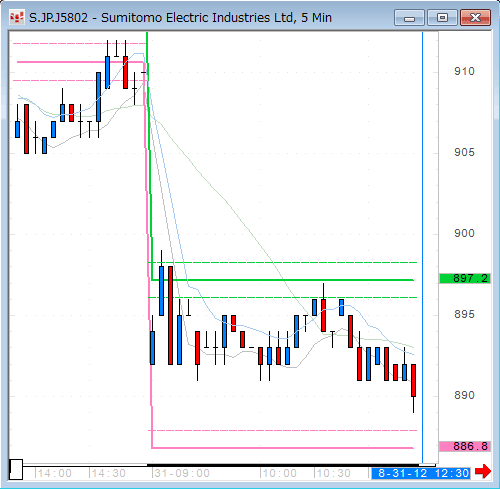The width and height of the screenshot is (500, 489).
Task: Click the 14:30 time axis label
Action: 108,473
